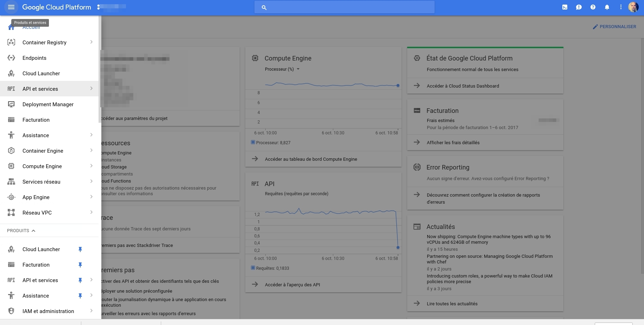Viewport: 644px width, 325px height.
Task: Click the Compute Engine CPU chart endpoint
Action: [398, 85]
